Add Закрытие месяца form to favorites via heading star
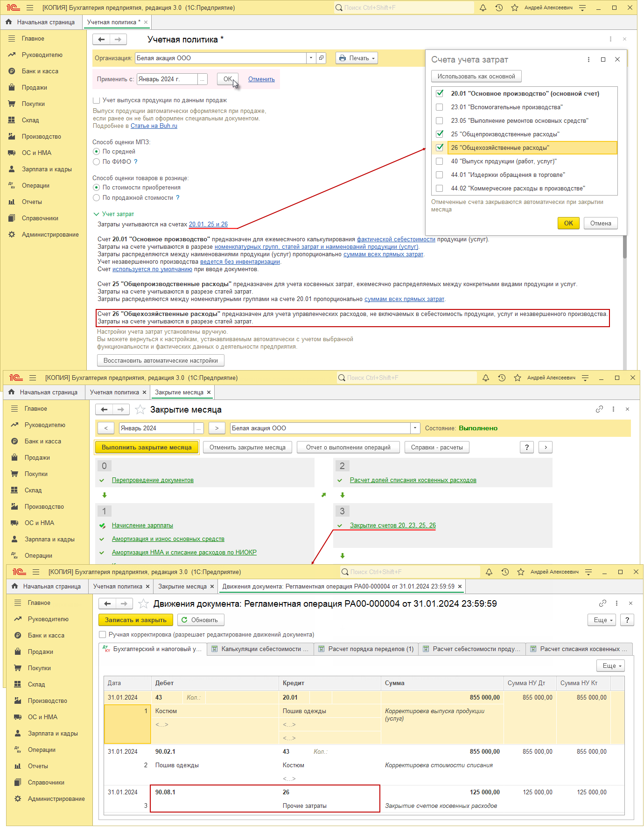 point(140,410)
